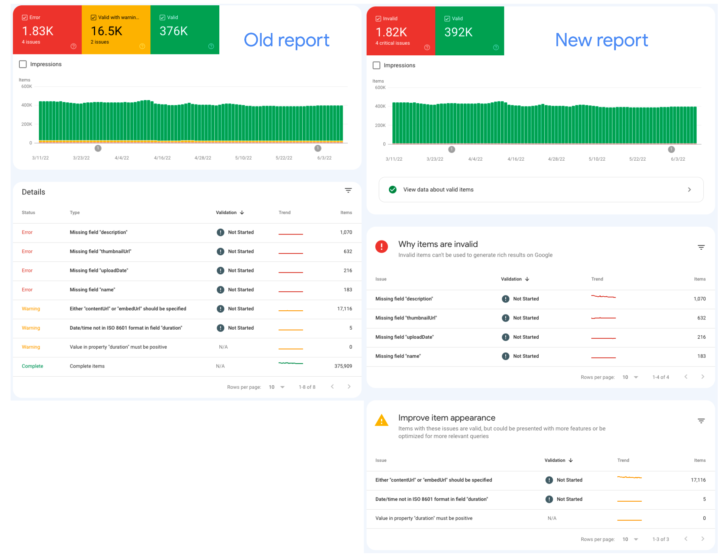Click the red alert icon beside Why items are invalid
Screen dimensions: 728x560
coord(382,246)
